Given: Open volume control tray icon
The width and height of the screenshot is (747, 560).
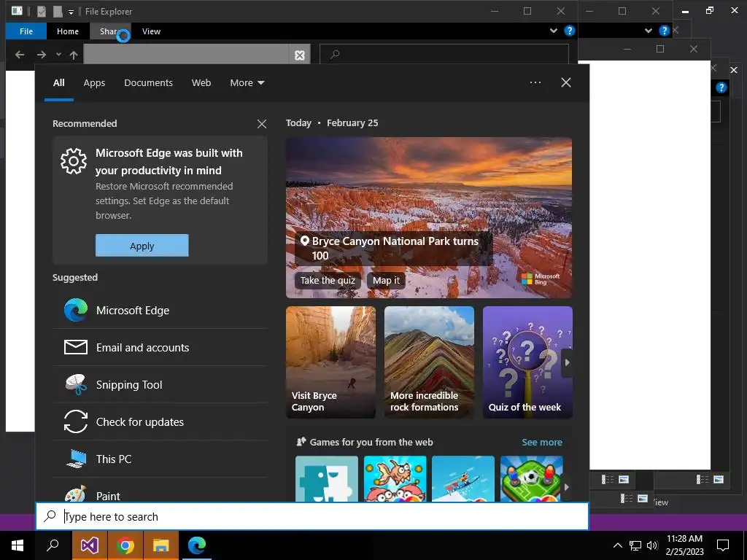Looking at the screenshot, I should click(652, 545).
